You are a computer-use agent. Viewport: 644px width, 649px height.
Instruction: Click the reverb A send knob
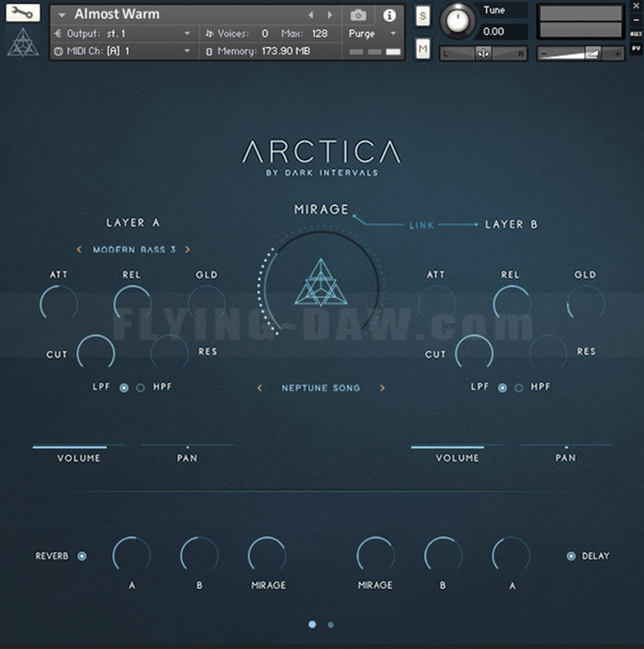(131, 555)
